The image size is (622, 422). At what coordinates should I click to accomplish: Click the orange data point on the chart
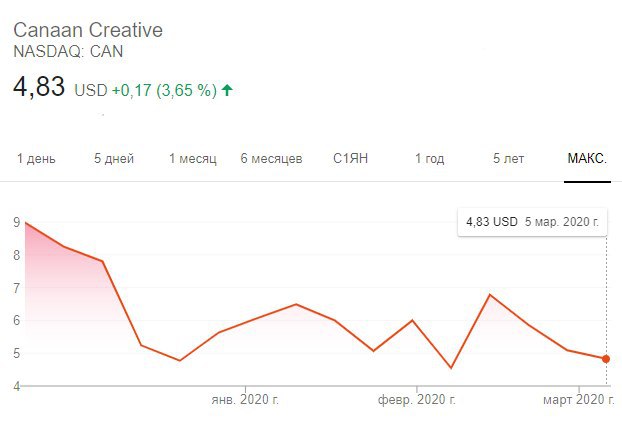click(x=606, y=359)
